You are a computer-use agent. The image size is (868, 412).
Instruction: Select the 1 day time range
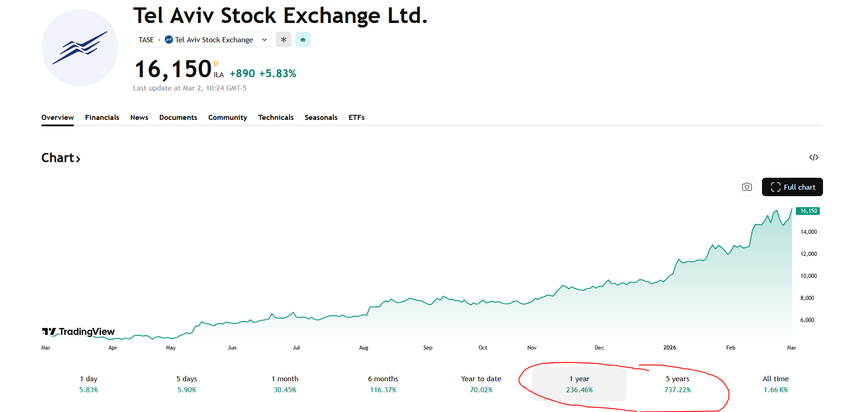tap(89, 384)
